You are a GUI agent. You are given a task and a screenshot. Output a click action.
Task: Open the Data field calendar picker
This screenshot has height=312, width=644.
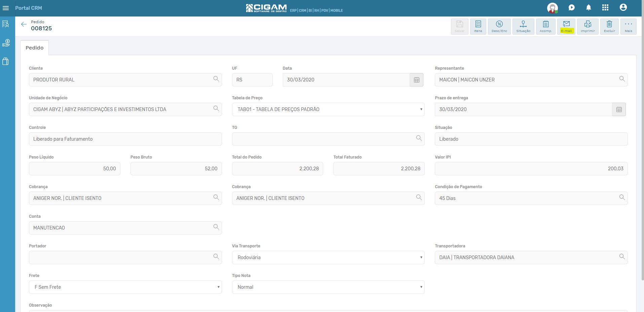point(416,80)
